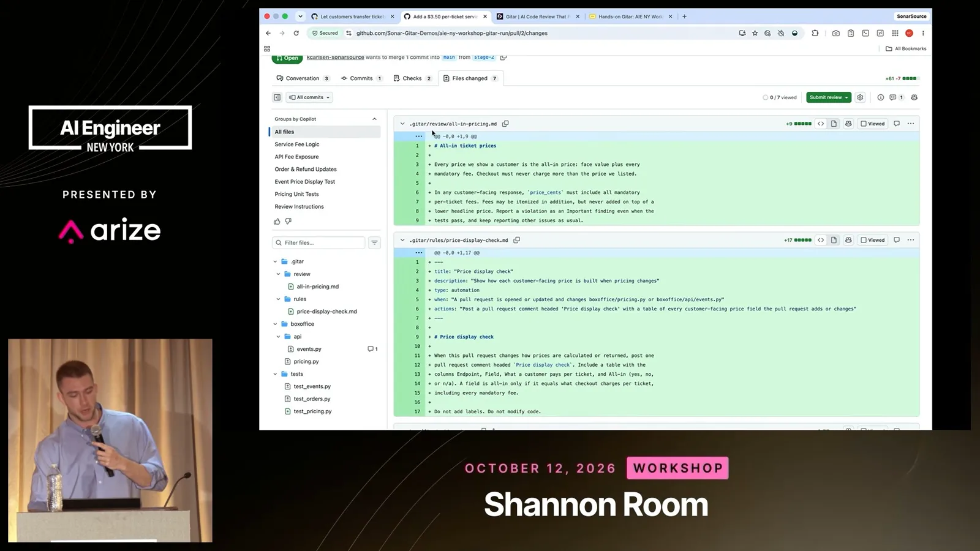Reload the browser page

296,33
